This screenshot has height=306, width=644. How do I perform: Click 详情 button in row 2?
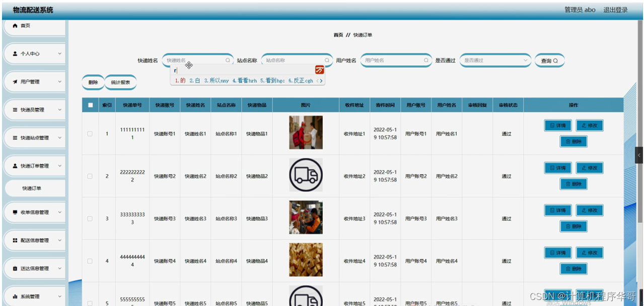point(557,168)
